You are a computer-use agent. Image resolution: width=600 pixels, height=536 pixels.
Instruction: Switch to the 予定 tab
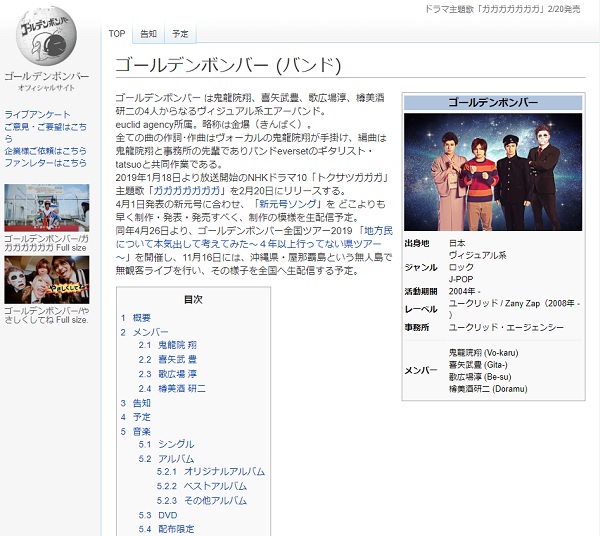pyautogui.click(x=180, y=33)
